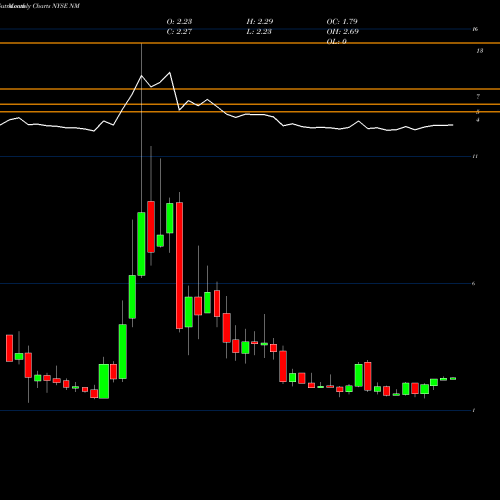Click the low price text "L: 2.23"
The image size is (500, 500).
coord(259,32)
